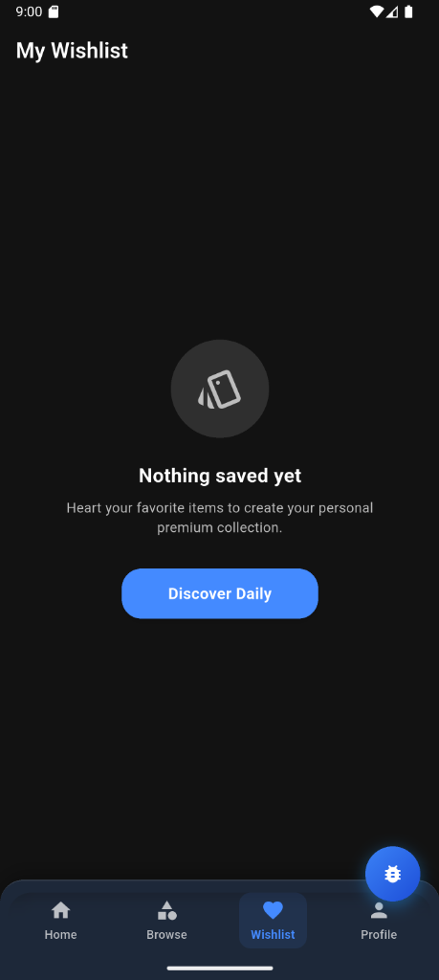The image size is (439, 980).
Task: Open the Profile person icon
Action: (x=379, y=910)
